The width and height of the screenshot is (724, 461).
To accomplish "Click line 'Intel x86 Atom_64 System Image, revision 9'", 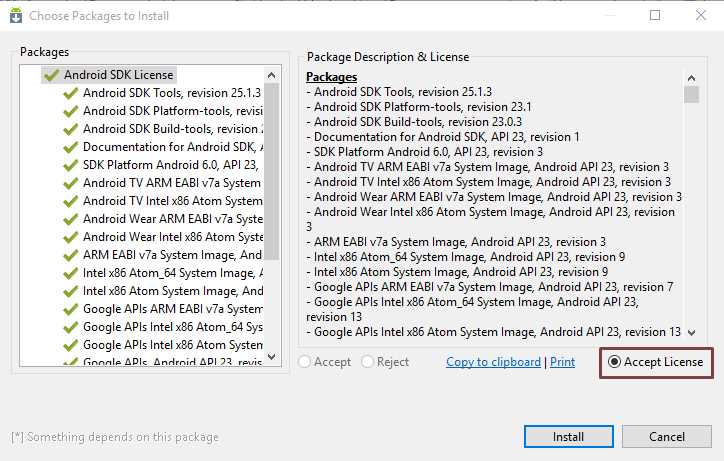I will (465, 257).
